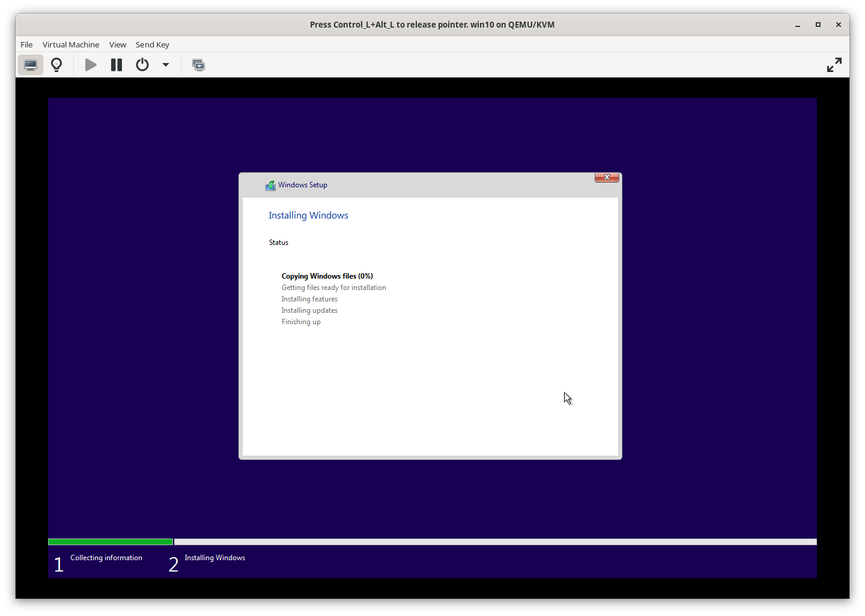Minimize the virt-manager window

[798, 25]
